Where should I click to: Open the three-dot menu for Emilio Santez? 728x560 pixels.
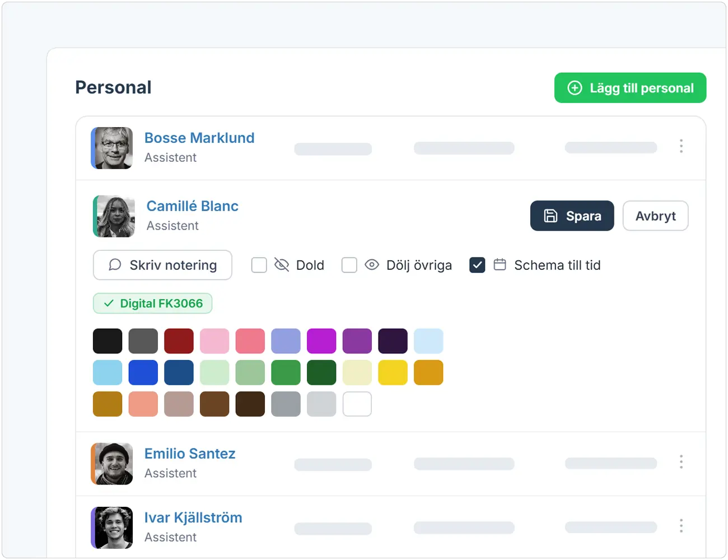point(681,462)
